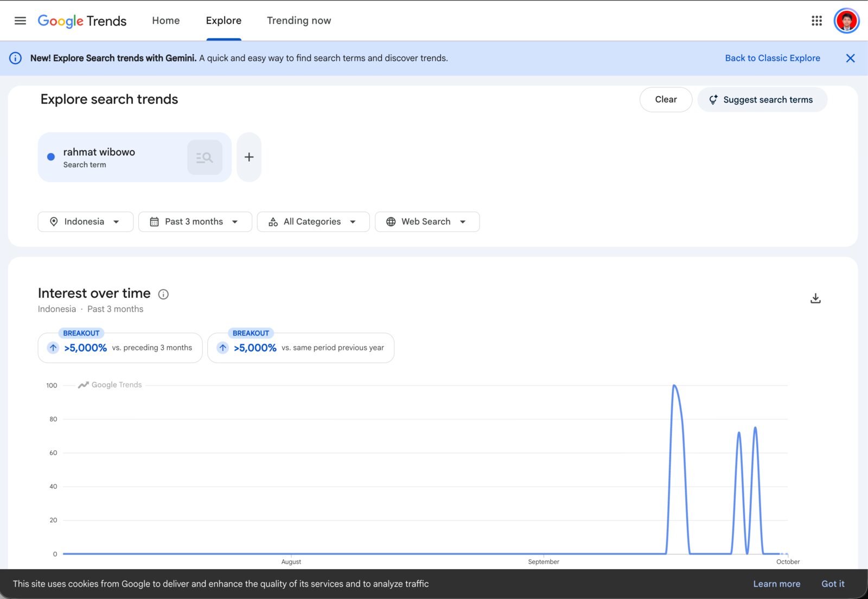Switch to the Trending now tab

pyautogui.click(x=299, y=21)
